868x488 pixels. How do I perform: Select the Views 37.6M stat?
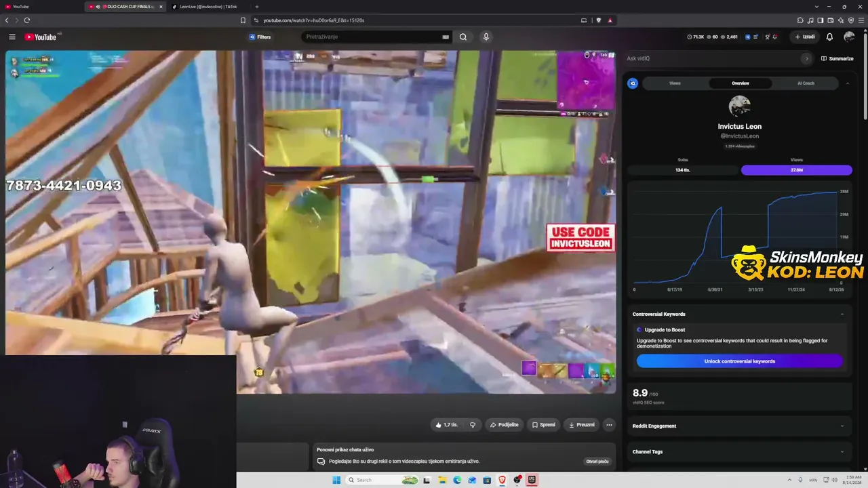coord(797,170)
